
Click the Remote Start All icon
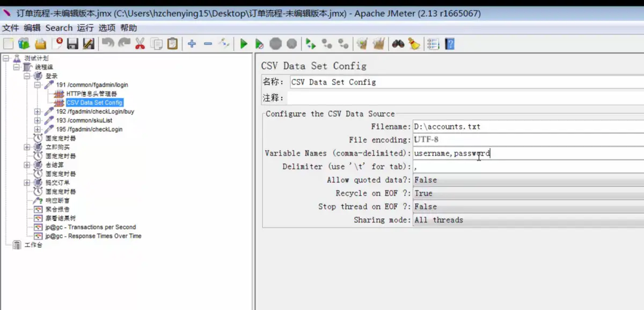point(310,44)
